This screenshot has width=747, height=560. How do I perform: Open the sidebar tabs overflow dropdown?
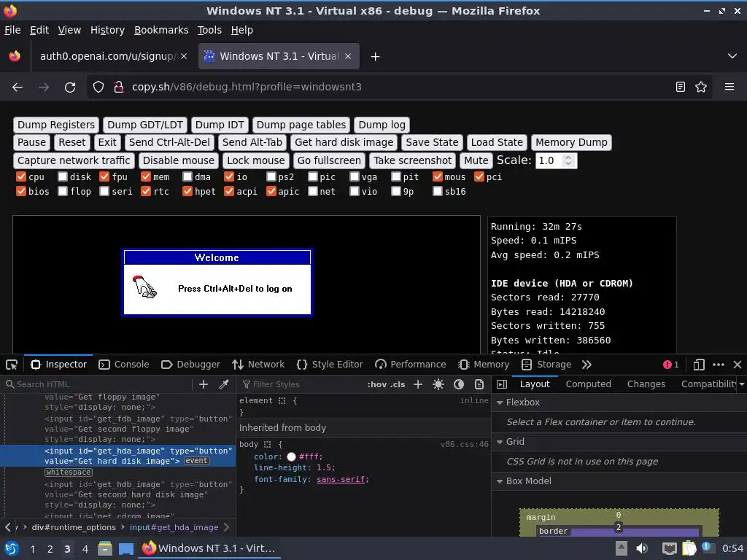click(742, 384)
